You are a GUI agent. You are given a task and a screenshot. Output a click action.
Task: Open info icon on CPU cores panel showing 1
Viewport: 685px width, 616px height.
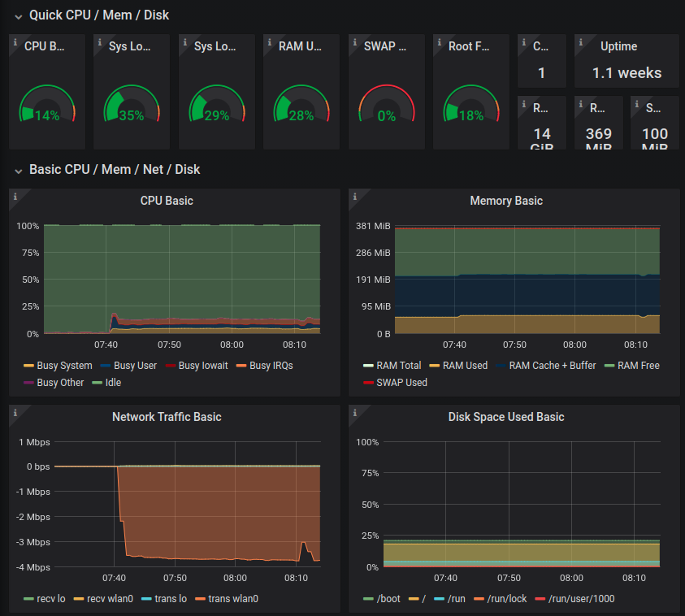pyautogui.click(x=524, y=42)
